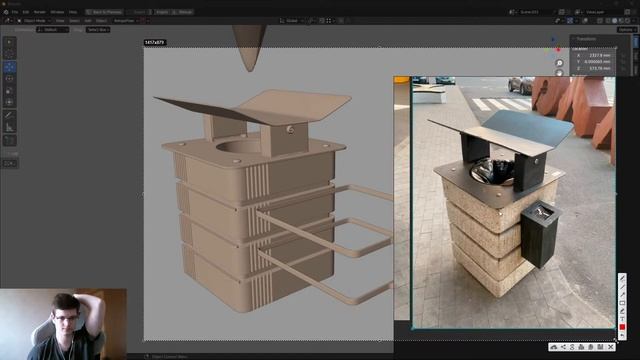Open the viewport Object menu
This screenshot has width=640, height=360.
[x=102, y=20]
